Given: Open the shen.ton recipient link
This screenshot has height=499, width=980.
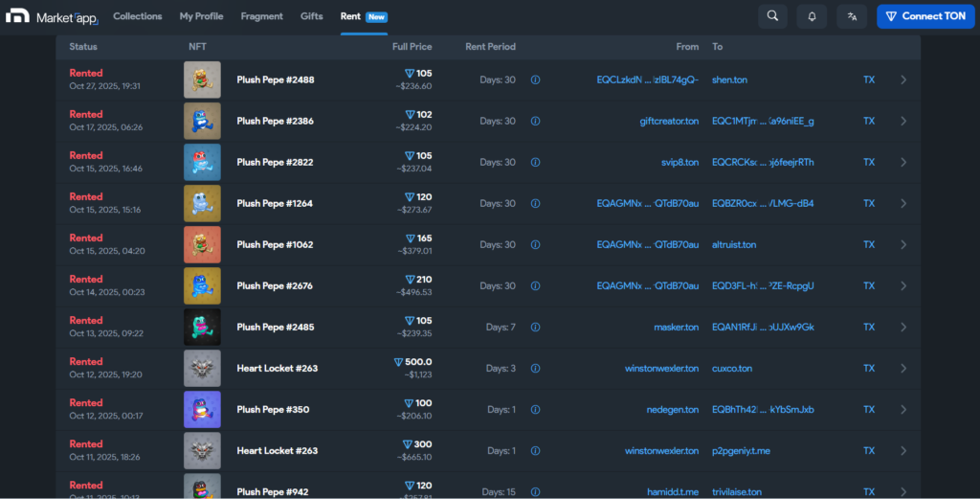Looking at the screenshot, I should [729, 80].
